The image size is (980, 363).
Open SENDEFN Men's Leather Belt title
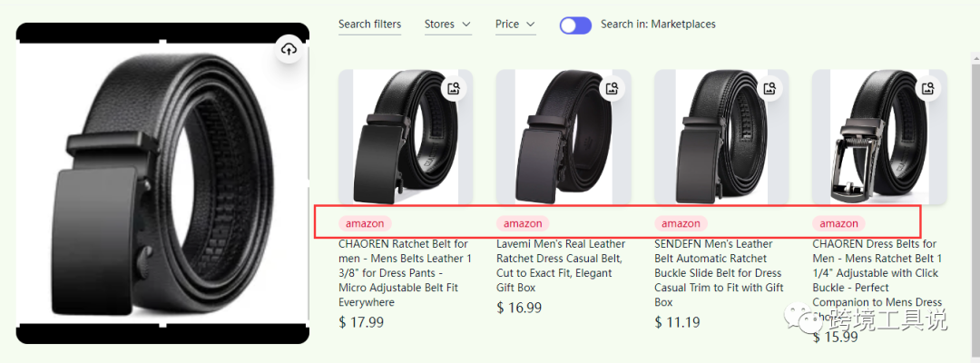[719, 272]
